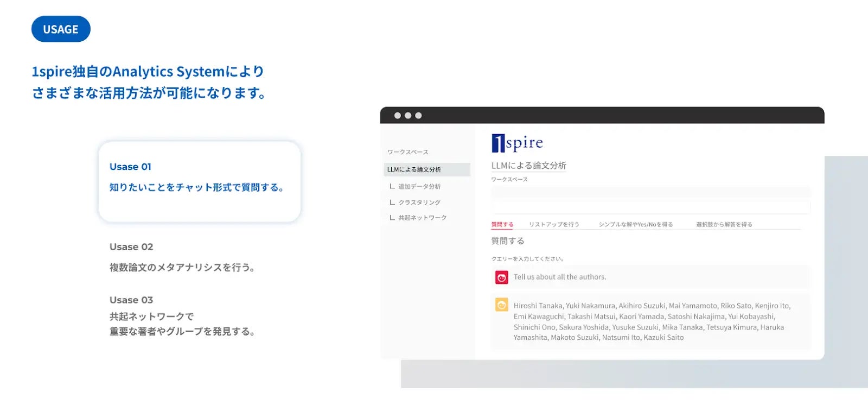Click the LLMによる論文分析 page heading
This screenshot has height=418, width=868.
tap(529, 166)
